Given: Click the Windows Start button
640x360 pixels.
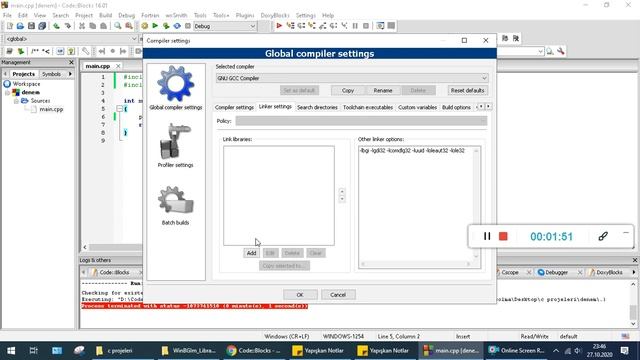Looking at the screenshot, I should (x=11, y=350).
